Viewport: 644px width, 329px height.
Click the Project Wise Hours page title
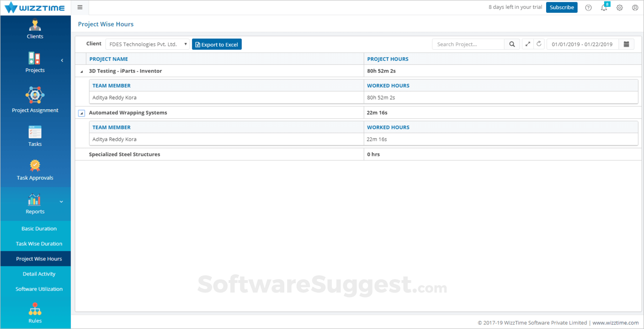[x=106, y=24]
